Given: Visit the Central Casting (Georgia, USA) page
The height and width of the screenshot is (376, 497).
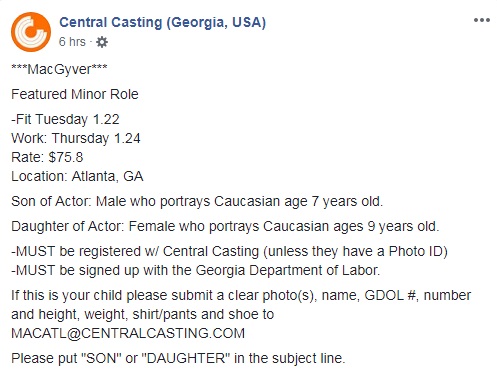Looking at the screenshot, I should click(162, 23).
